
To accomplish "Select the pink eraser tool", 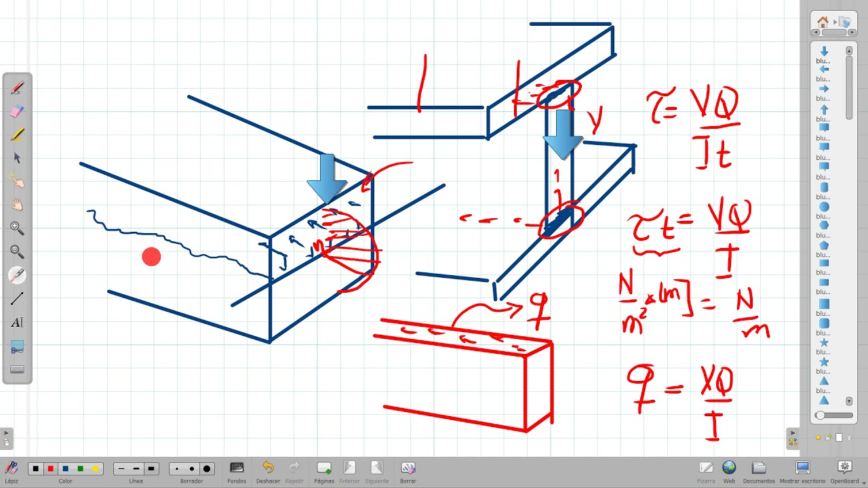I will pyautogui.click(x=17, y=111).
